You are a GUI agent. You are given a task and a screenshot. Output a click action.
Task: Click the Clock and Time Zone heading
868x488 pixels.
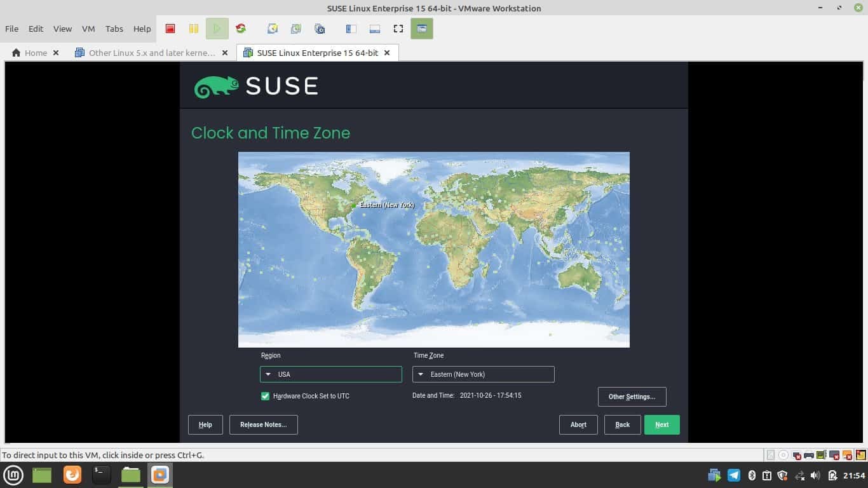pos(271,133)
